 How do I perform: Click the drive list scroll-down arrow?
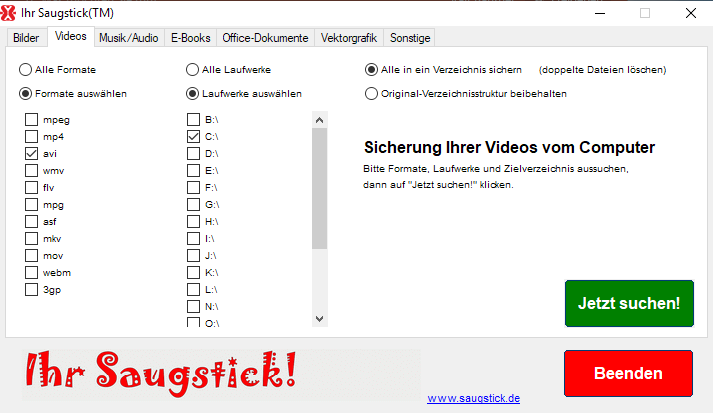point(320,319)
